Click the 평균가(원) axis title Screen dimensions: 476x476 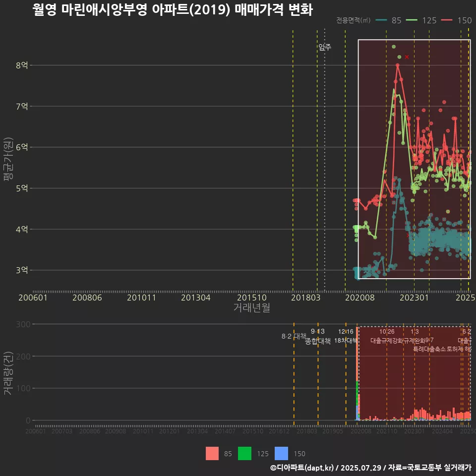click(x=8, y=159)
